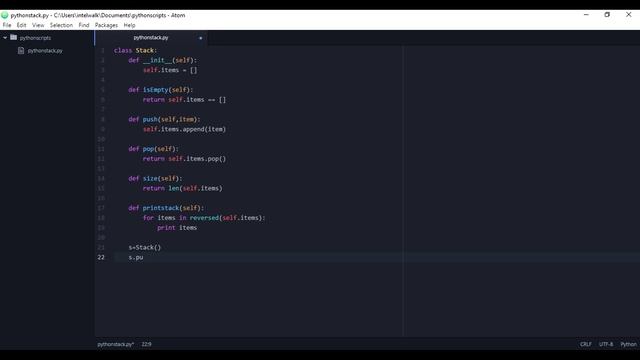The height and width of the screenshot is (360, 640).
Task: Select the pythonscripts folder icon in tree
Action: pos(13,38)
